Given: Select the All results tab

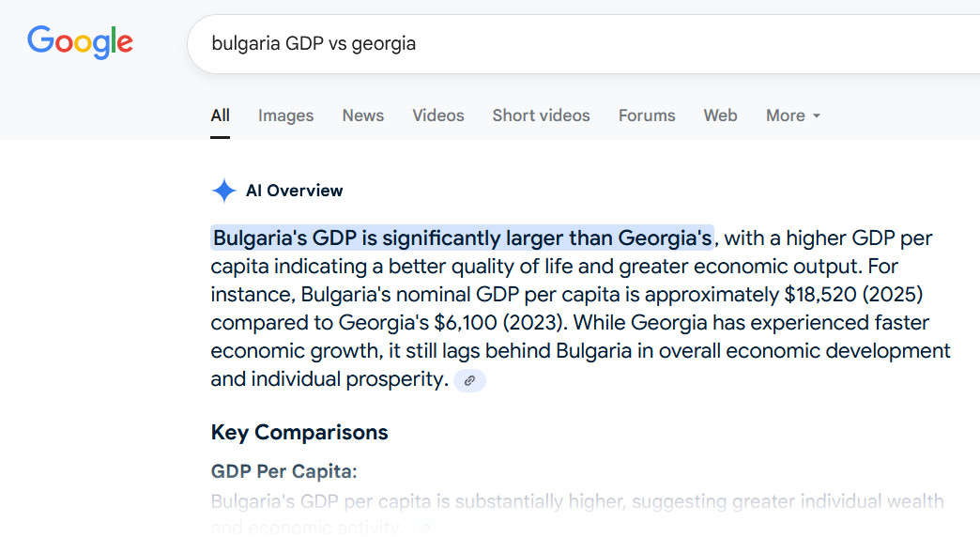Looking at the screenshot, I should (x=220, y=115).
